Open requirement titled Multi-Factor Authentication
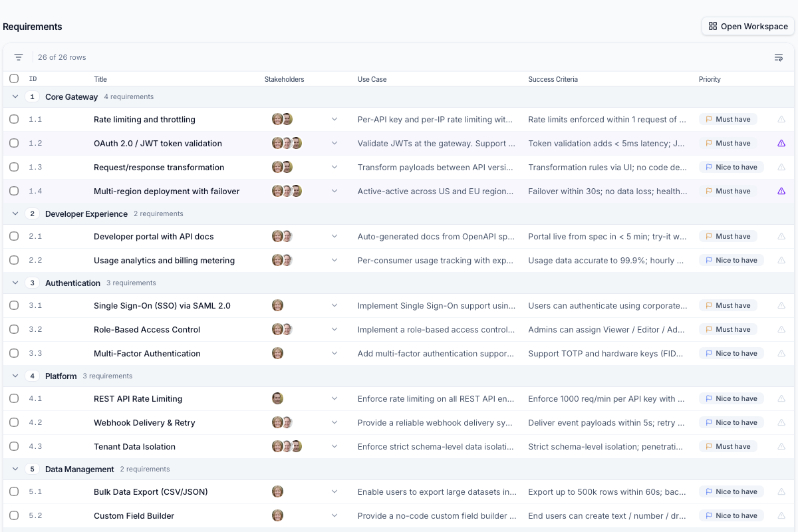This screenshot has width=798, height=532. pos(147,354)
